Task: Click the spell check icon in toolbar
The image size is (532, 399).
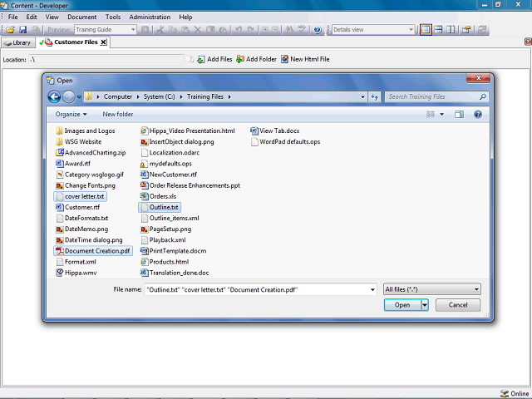Action: point(302,30)
